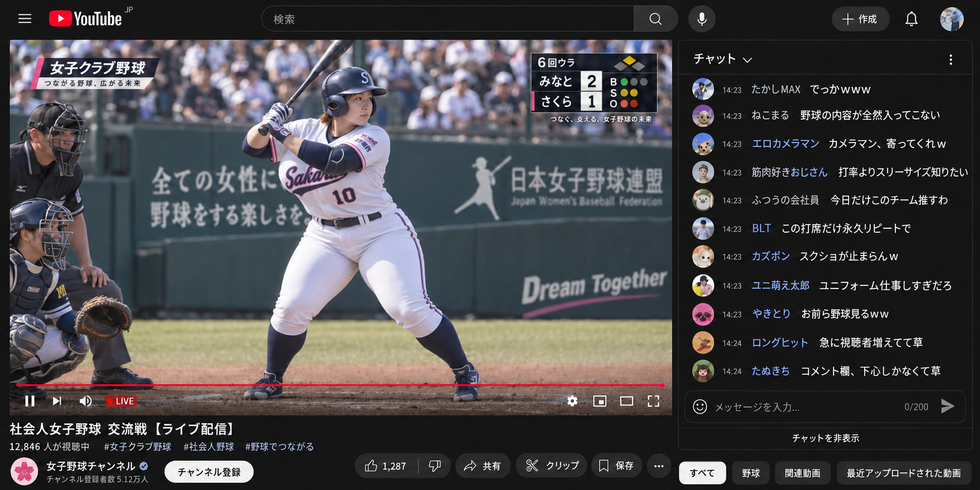Switch to miniplayer view
The height and width of the screenshot is (490, 980).
599,401
